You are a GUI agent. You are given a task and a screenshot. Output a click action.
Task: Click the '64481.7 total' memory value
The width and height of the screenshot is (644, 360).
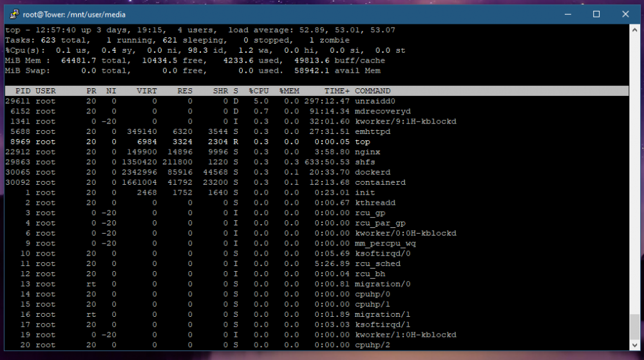94,61
